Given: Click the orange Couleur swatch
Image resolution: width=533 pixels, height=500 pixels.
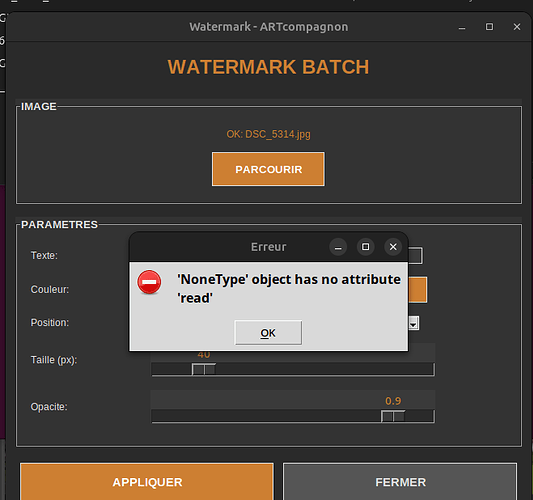Looking at the screenshot, I should (x=417, y=290).
